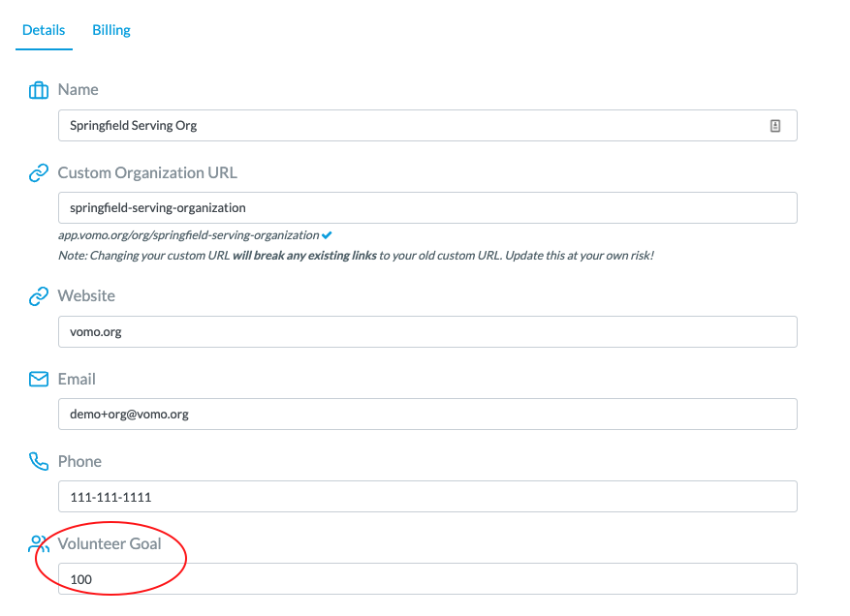The image size is (850, 616).
Task: Click the Custom Organization URL label
Action: [147, 172]
